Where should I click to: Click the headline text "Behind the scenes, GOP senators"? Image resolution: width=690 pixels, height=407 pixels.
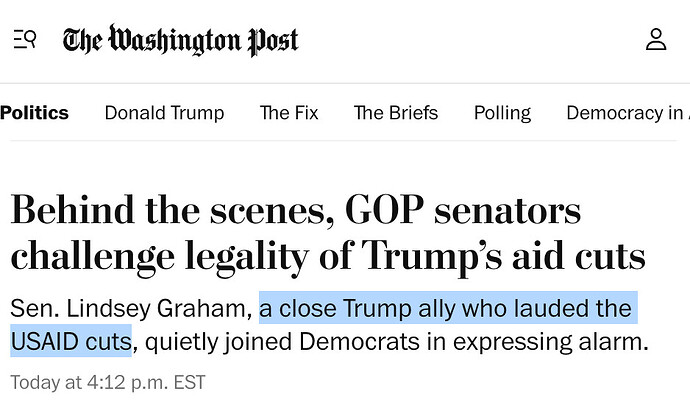(x=296, y=210)
